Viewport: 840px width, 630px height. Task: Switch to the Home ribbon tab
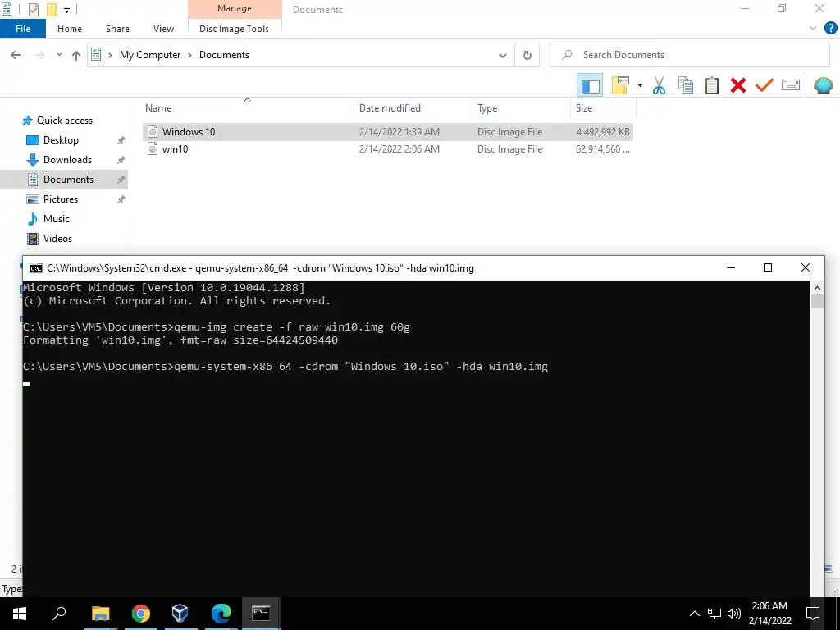tap(70, 29)
